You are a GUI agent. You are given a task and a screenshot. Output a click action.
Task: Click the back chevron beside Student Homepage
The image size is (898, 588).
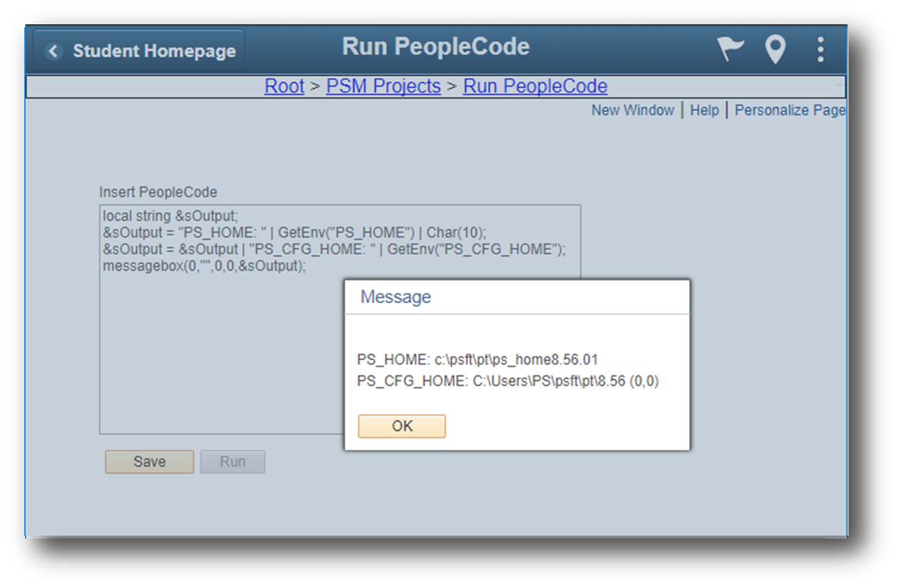click(52, 52)
